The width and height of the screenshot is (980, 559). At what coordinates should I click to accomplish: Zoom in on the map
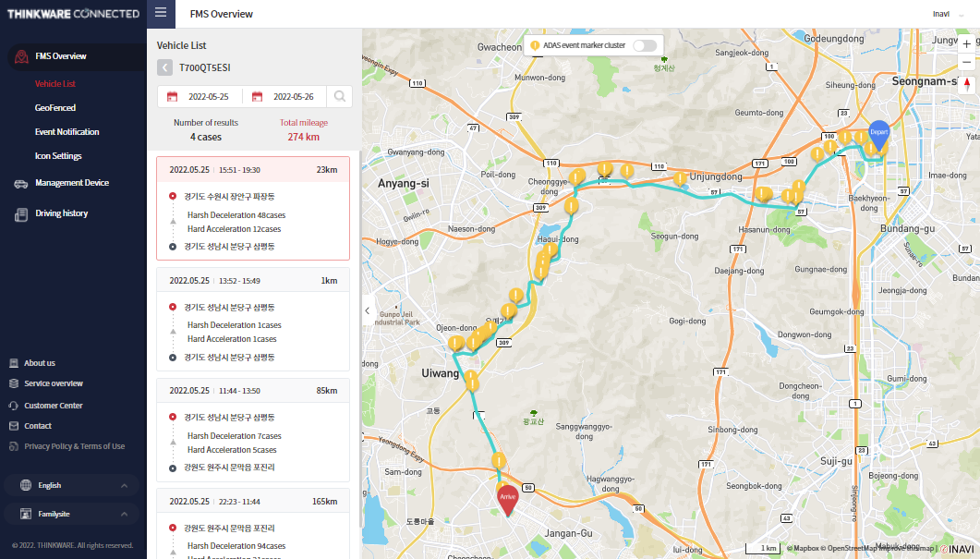966,43
